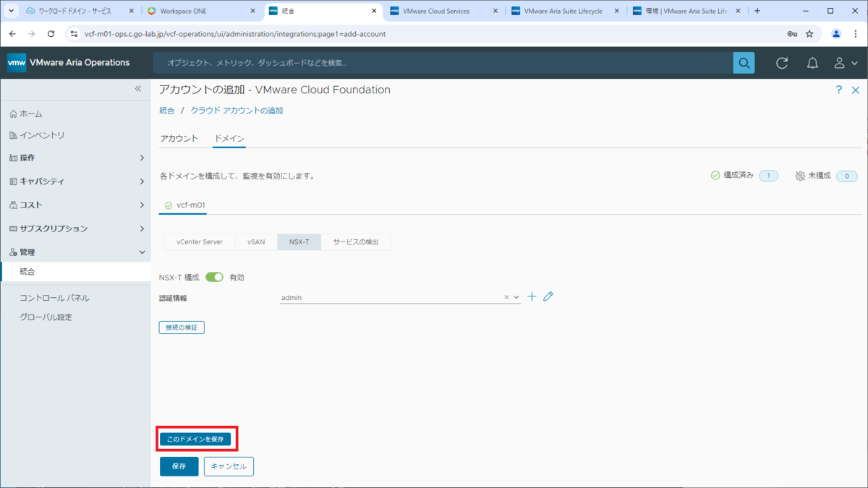Click クラウド アカウントの追加 breadcrumb link
This screenshot has width=868, height=488.
pos(237,111)
